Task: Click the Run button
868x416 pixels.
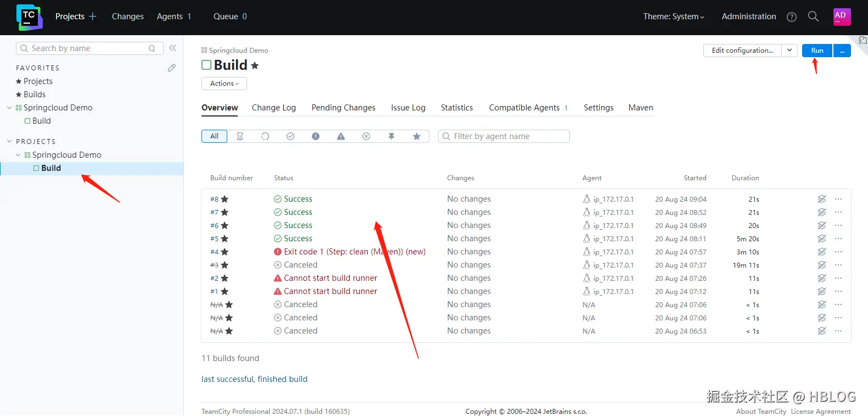Action: tap(817, 51)
